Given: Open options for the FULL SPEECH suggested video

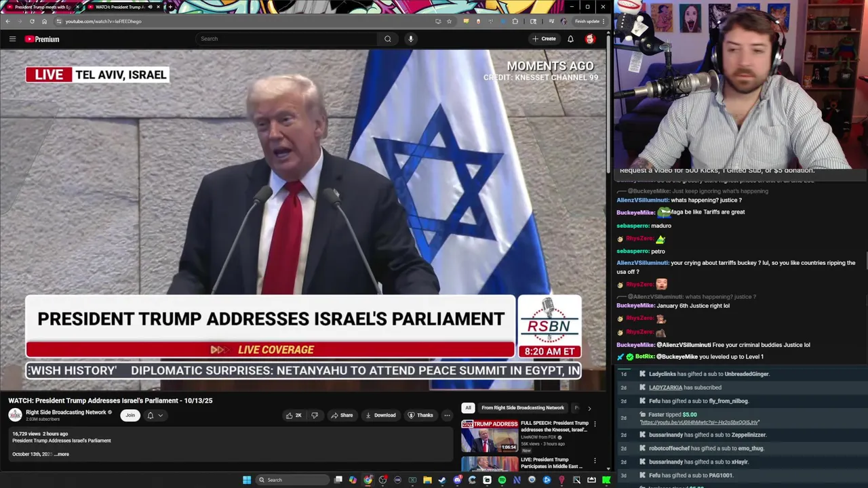Looking at the screenshot, I should tap(595, 424).
